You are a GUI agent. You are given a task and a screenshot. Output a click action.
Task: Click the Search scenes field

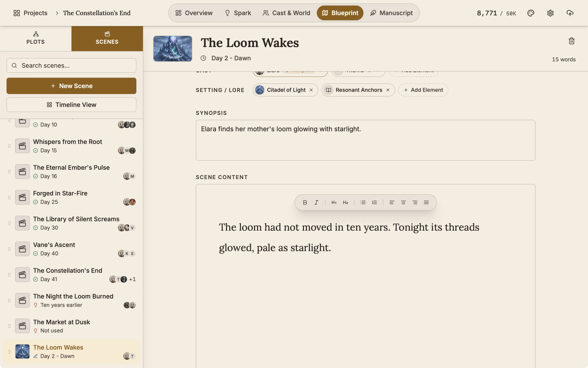click(71, 65)
